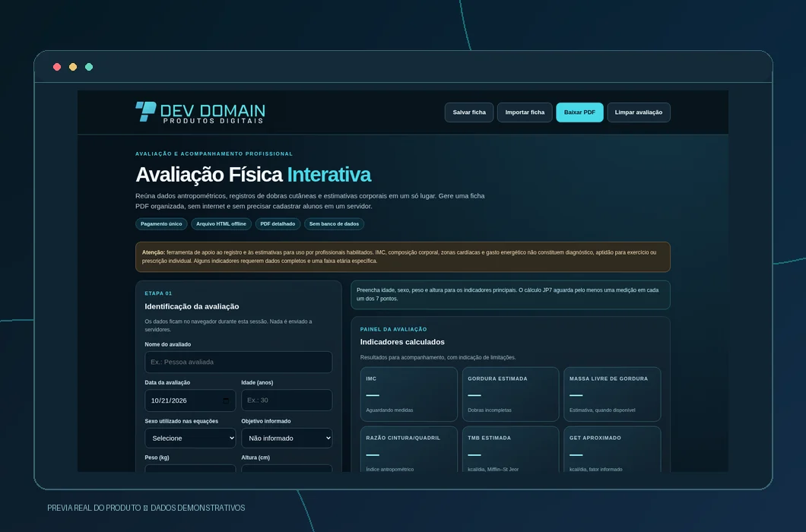Click the Peso (kg) label
Screen dimensions: 806x532
pos(157,458)
